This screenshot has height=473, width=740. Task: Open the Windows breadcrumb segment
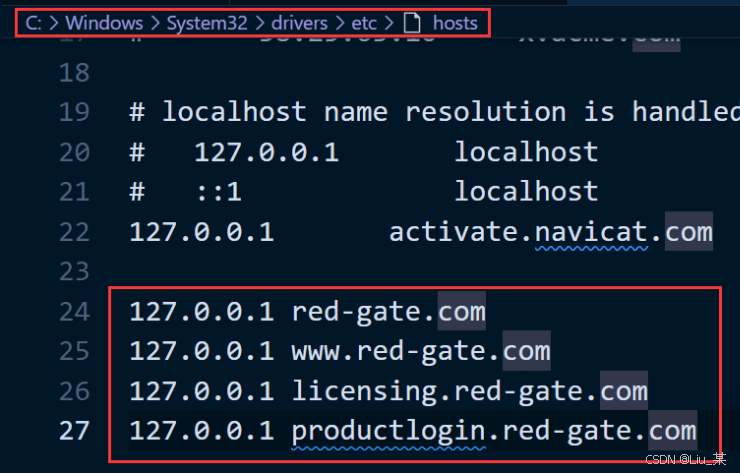[103, 22]
